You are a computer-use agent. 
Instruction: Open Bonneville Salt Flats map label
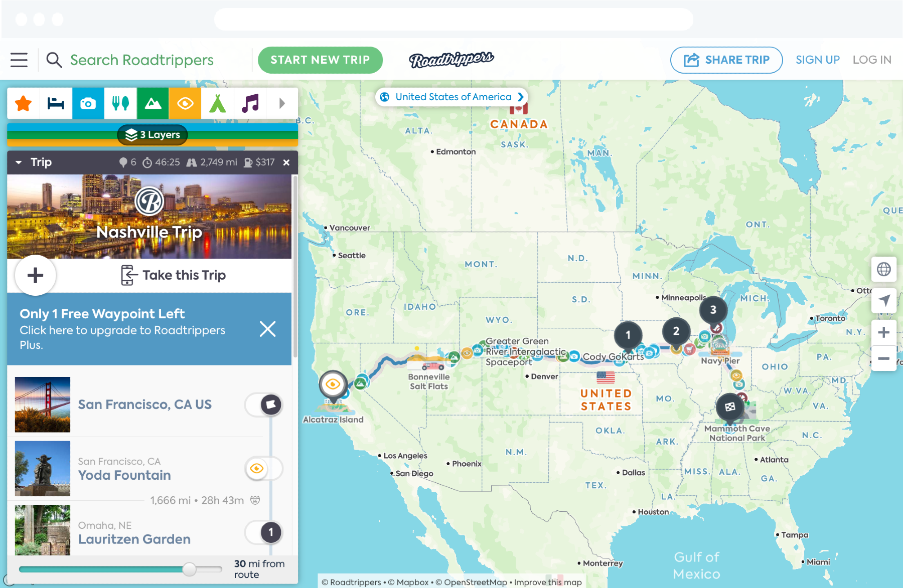click(428, 381)
